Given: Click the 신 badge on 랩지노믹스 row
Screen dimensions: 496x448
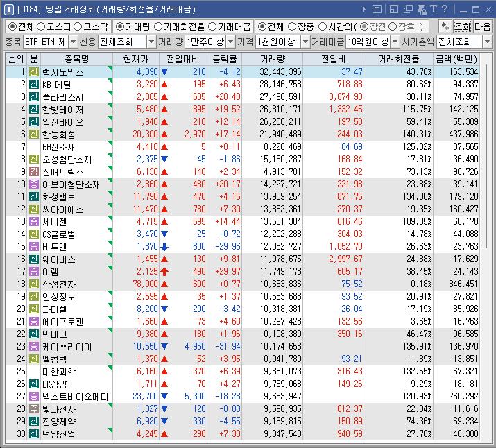Looking at the screenshot, I should click(34, 71).
